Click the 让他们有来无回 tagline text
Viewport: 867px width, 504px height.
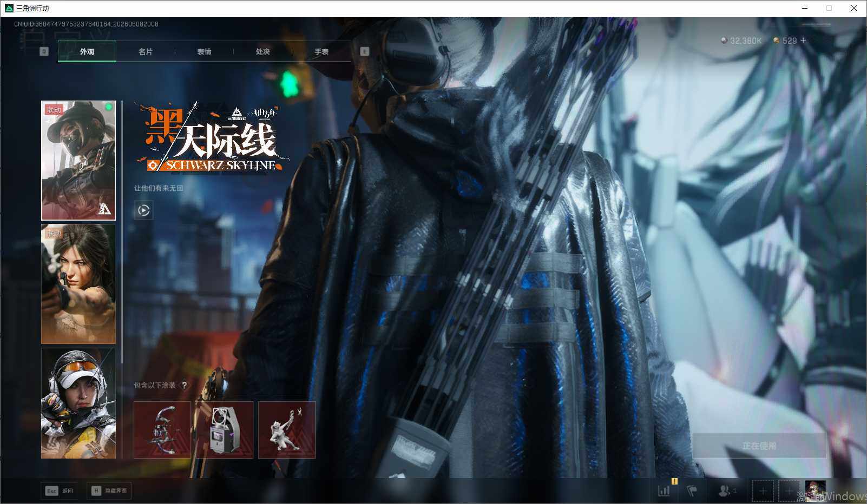tap(159, 188)
